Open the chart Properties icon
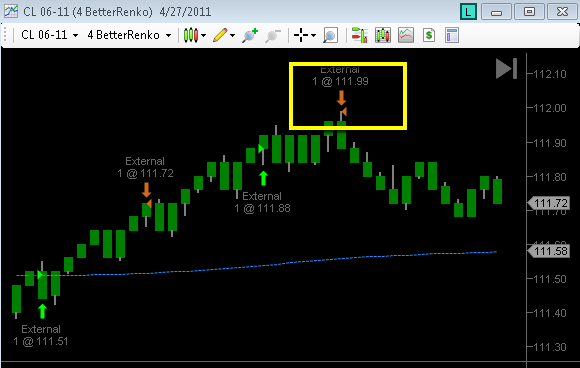580x368 pixels. pyautogui.click(x=452, y=35)
